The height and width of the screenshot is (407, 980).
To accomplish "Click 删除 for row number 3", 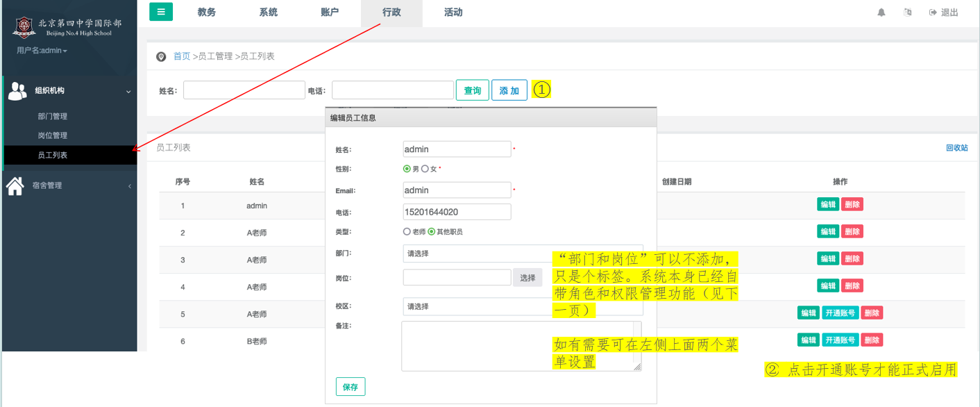I will (852, 258).
